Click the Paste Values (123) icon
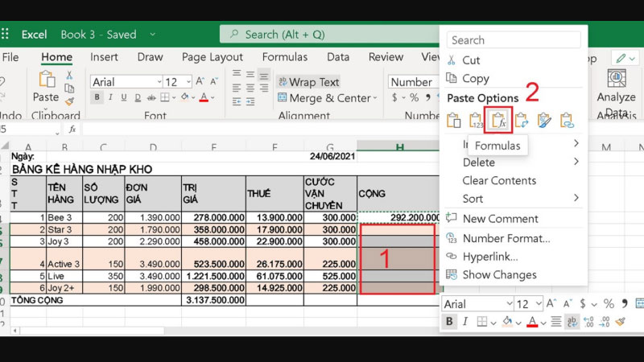This screenshot has height=362, width=644. pos(476,120)
